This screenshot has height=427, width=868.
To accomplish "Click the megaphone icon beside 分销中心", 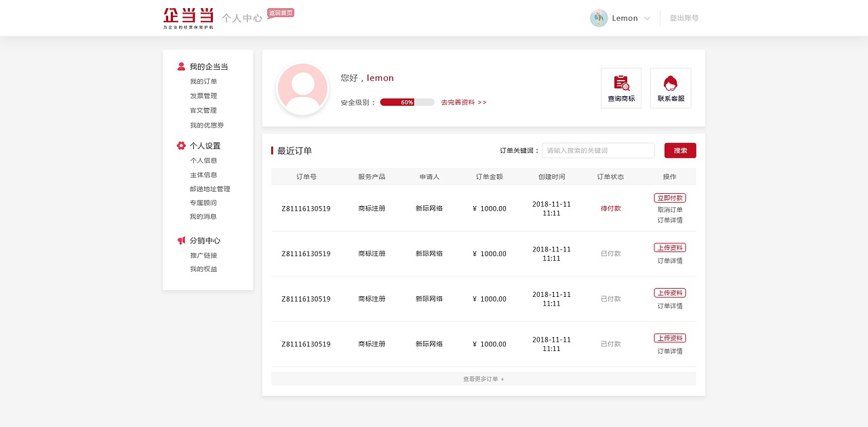I will tap(181, 240).
